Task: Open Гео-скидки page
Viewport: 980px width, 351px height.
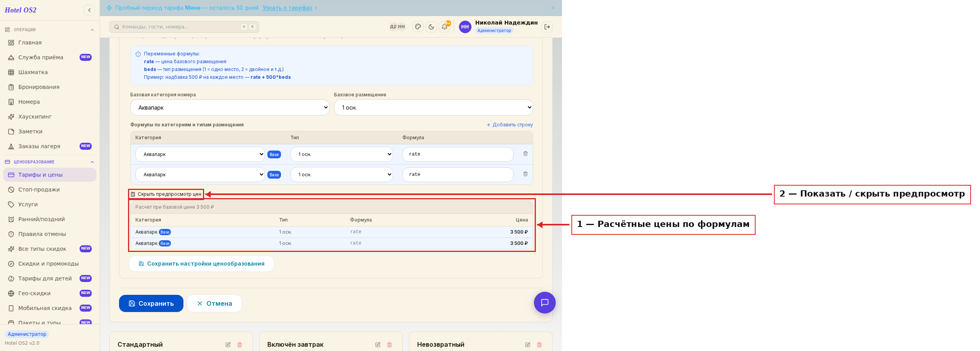Action: click(x=50, y=293)
